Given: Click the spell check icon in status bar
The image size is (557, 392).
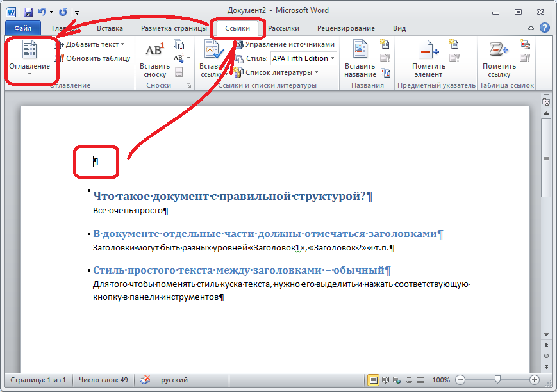Looking at the screenshot, I should pyautogui.click(x=145, y=380).
